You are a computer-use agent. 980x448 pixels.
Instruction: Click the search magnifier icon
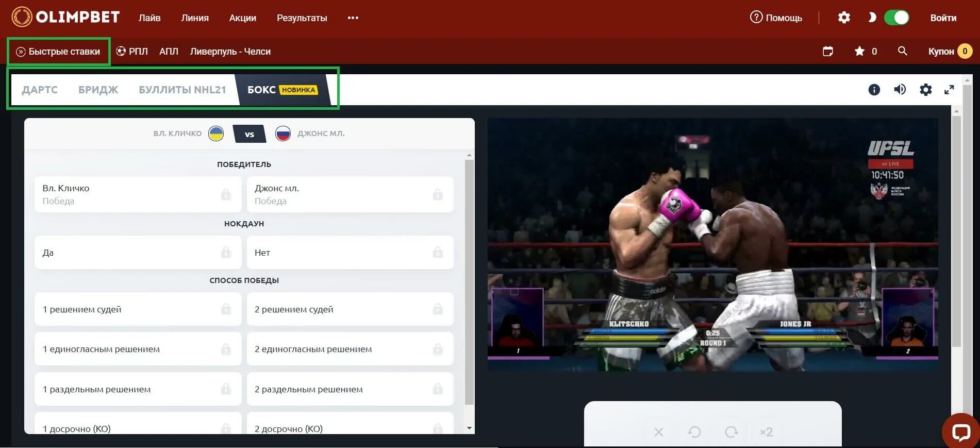tap(902, 51)
